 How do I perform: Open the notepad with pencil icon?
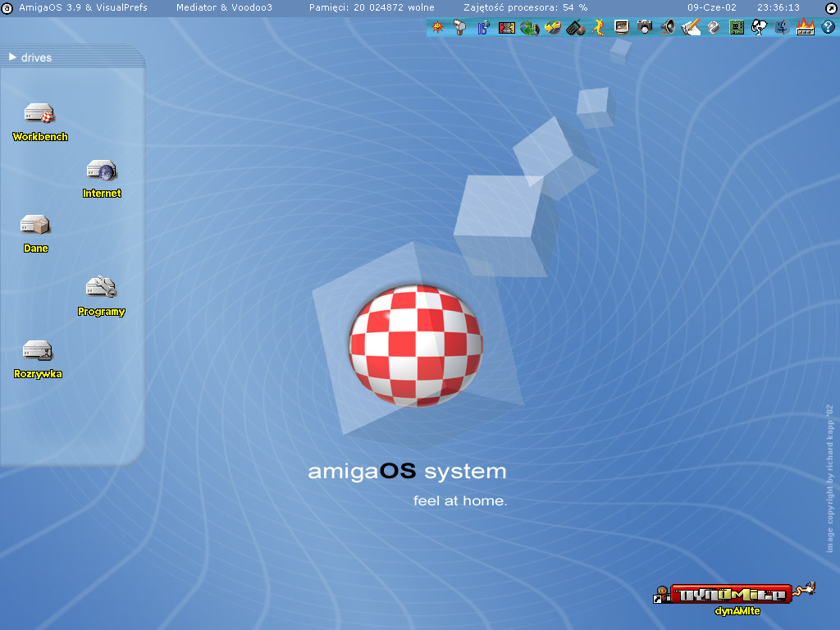[691, 27]
